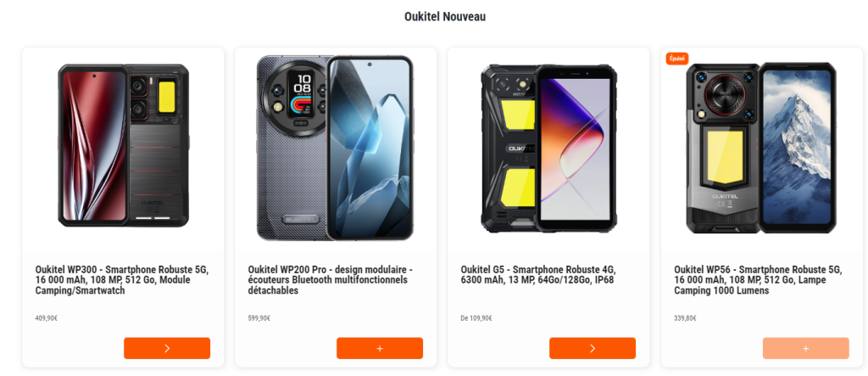Open the Oukitel WP300 Smartphone Robuste 5G title

pos(122,280)
